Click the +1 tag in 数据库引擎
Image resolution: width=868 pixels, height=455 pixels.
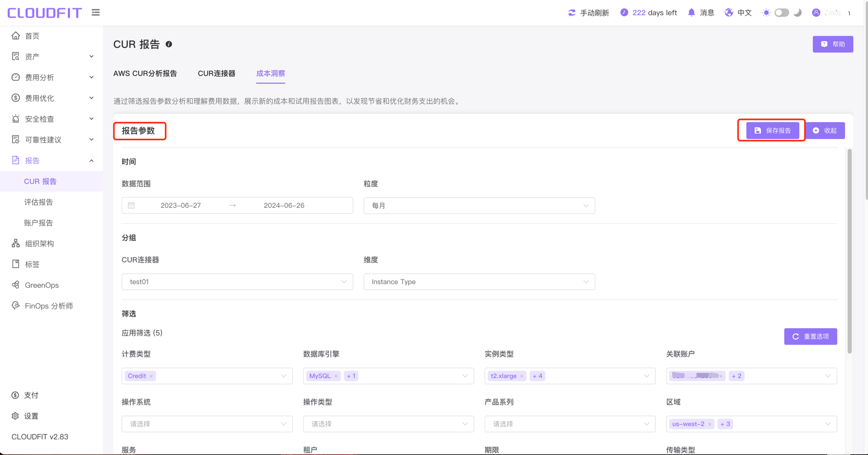coord(352,376)
